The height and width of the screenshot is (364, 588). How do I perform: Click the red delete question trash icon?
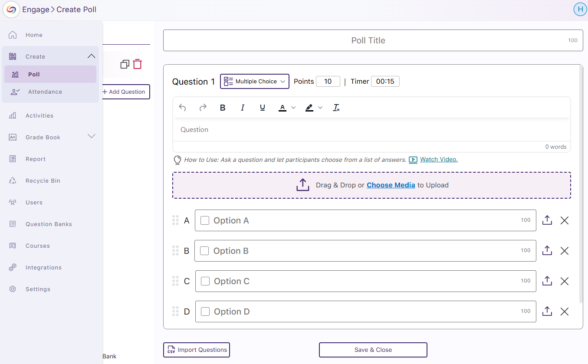tap(138, 64)
